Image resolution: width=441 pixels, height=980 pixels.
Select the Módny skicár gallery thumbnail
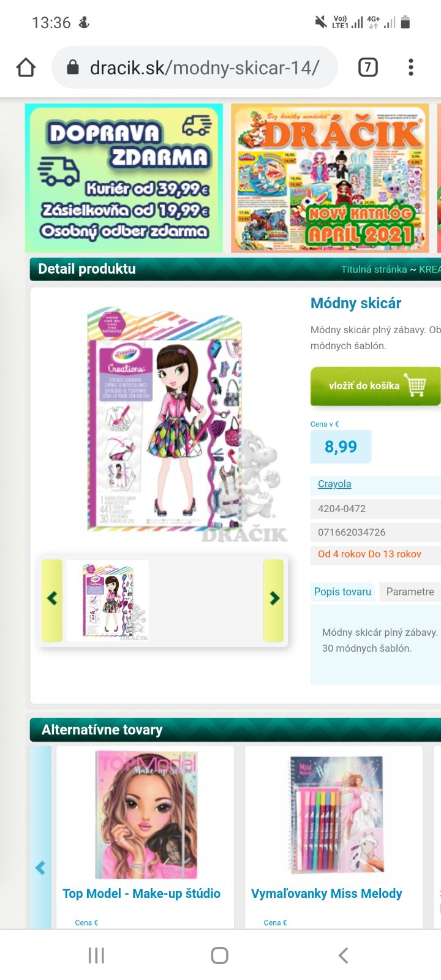108,600
